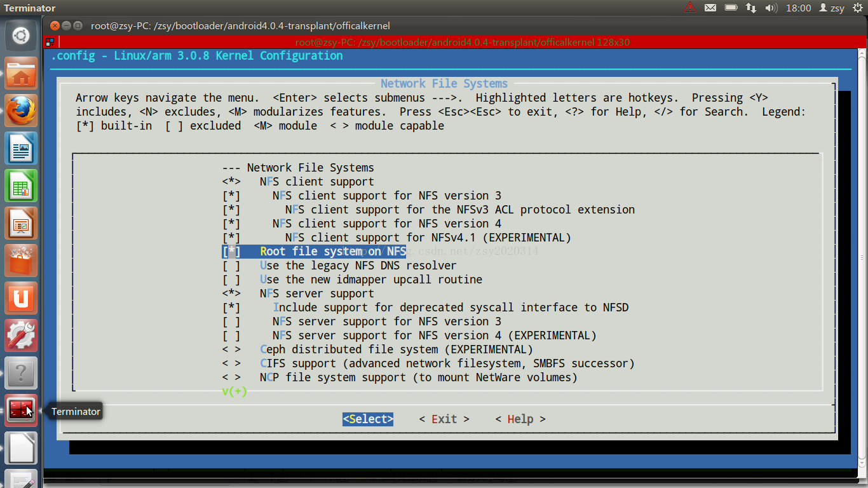Open the 18:00 clock menu
This screenshot has height=488, width=868.
[x=799, y=8]
